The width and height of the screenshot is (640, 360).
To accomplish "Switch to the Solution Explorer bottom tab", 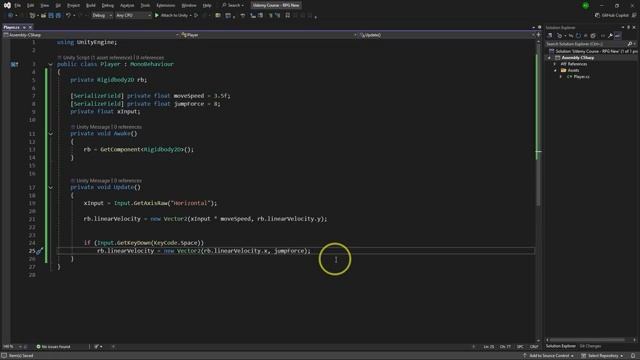I will (560, 346).
